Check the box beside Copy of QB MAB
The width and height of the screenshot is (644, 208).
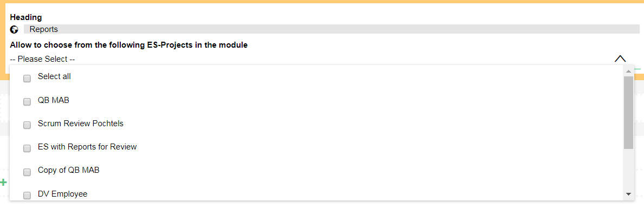coord(27,172)
